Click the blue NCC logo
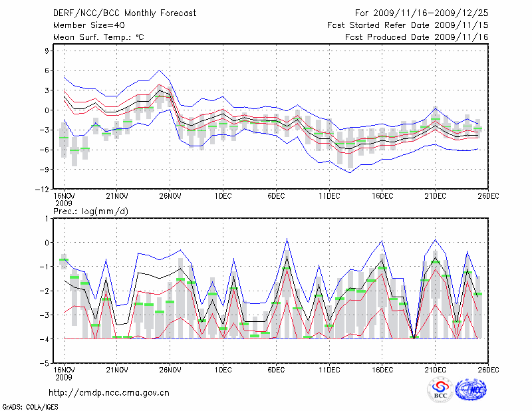 coord(470,390)
